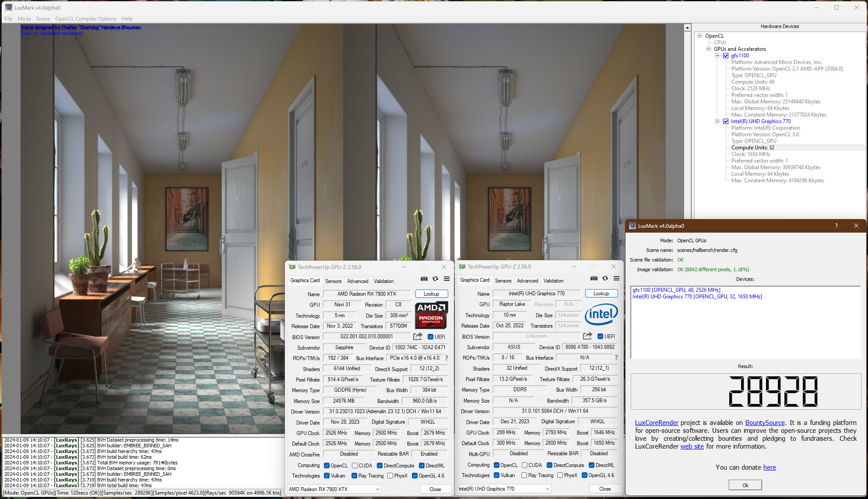Click BIOS export share icon in Intel GPU-Z

click(x=587, y=336)
